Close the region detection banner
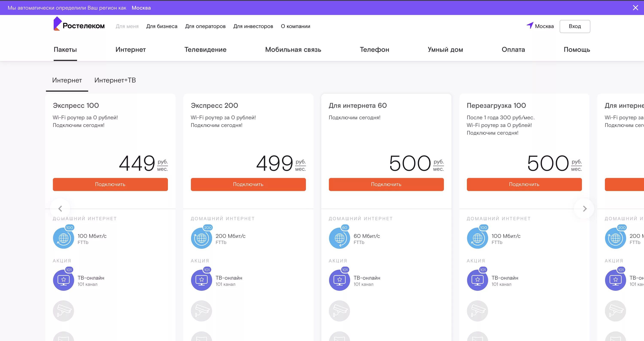Viewport: 644px width, 341px height. 635,8
